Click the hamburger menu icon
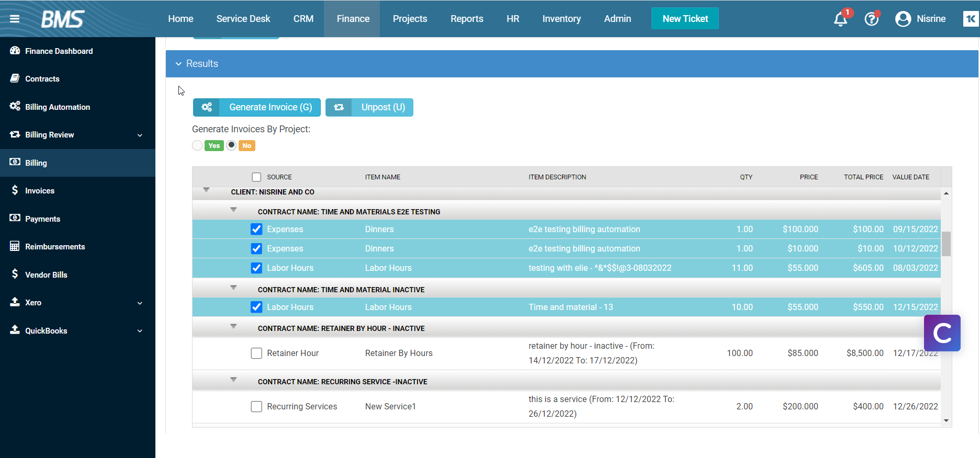This screenshot has height=458, width=980. tap(15, 19)
